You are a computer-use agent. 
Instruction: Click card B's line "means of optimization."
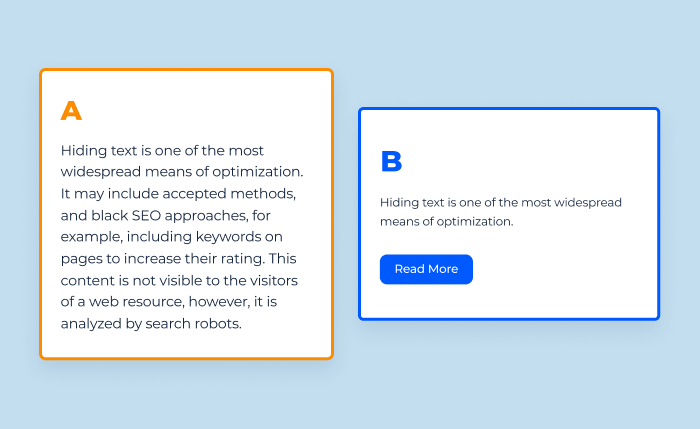click(446, 221)
